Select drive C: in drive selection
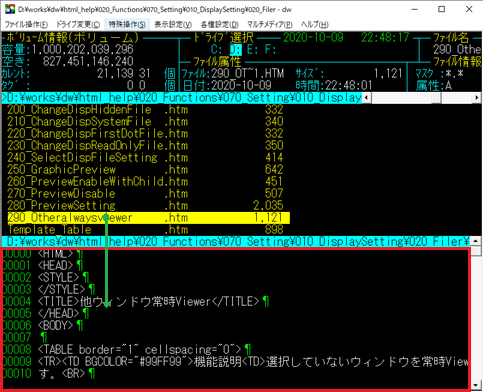Image resolution: width=483 pixels, height=392 pixels. pos(216,50)
